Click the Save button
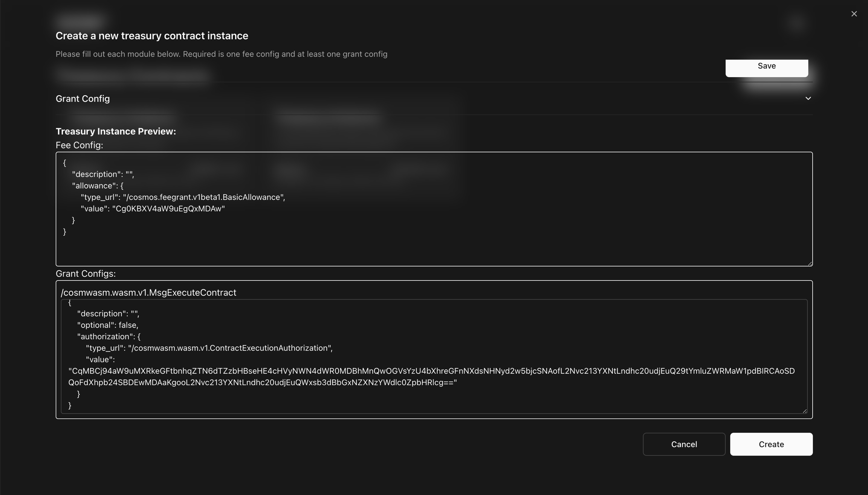 click(x=766, y=67)
